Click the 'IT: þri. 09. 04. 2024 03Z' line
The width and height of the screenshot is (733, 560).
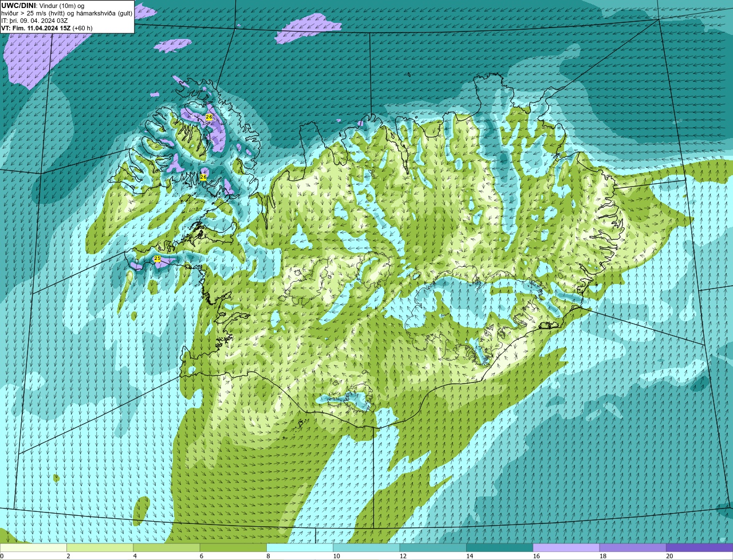coord(35,21)
